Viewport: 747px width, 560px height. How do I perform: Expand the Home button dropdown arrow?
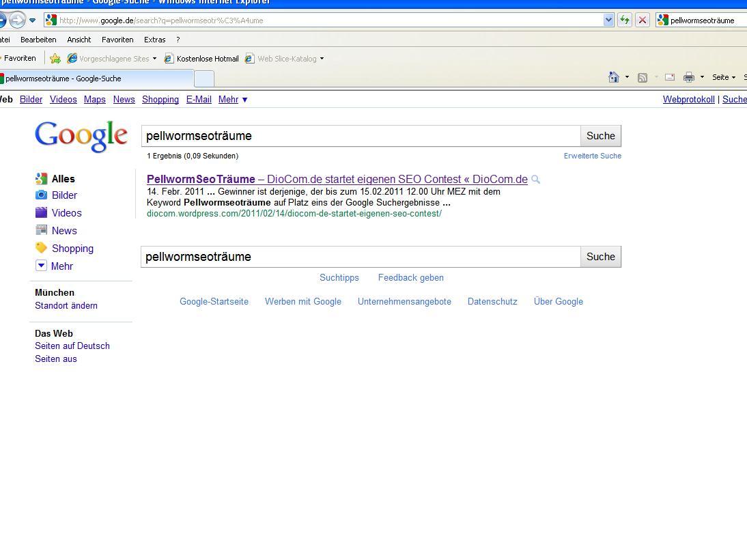click(x=627, y=77)
